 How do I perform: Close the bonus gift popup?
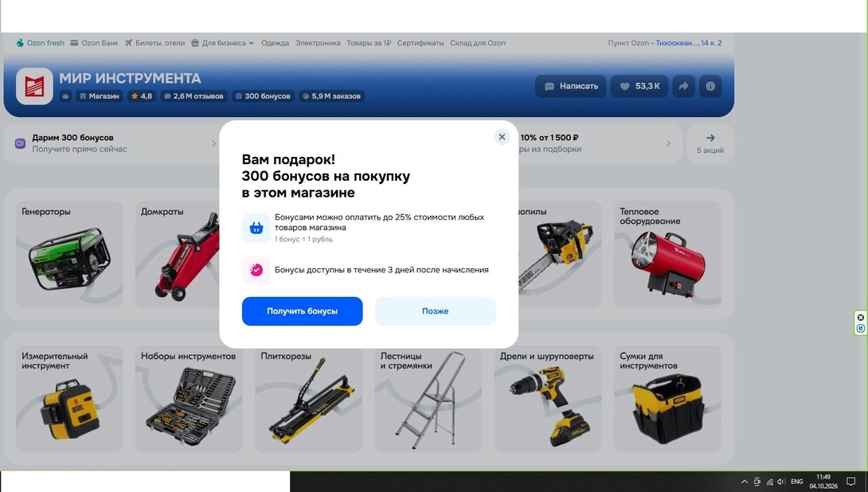(x=502, y=137)
